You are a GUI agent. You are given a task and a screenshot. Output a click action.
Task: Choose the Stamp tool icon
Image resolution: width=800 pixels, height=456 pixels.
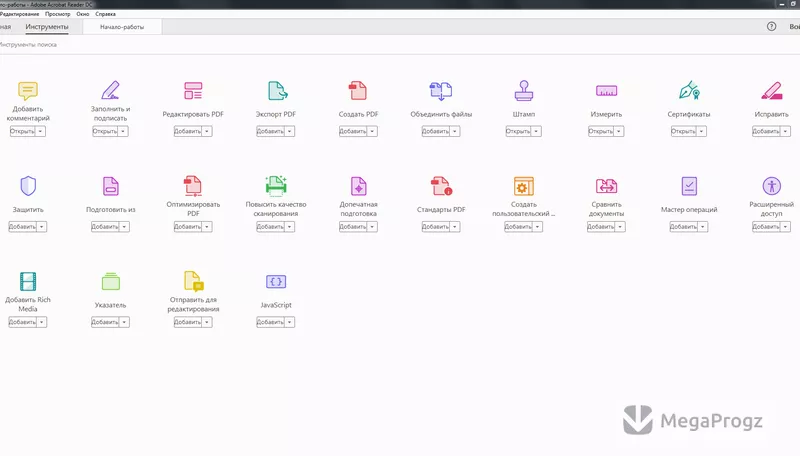point(523,90)
